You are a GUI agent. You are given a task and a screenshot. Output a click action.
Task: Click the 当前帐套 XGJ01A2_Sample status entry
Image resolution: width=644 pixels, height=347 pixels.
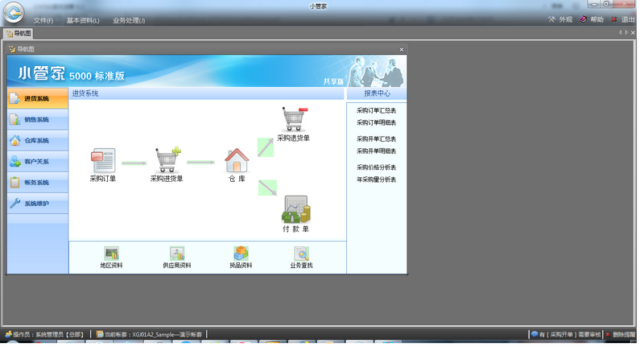coord(150,335)
